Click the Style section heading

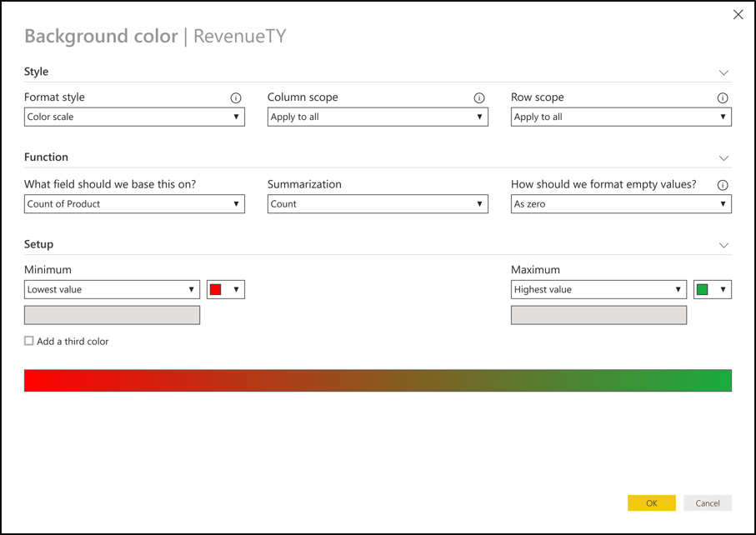pyautogui.click(x=36, y=72)
